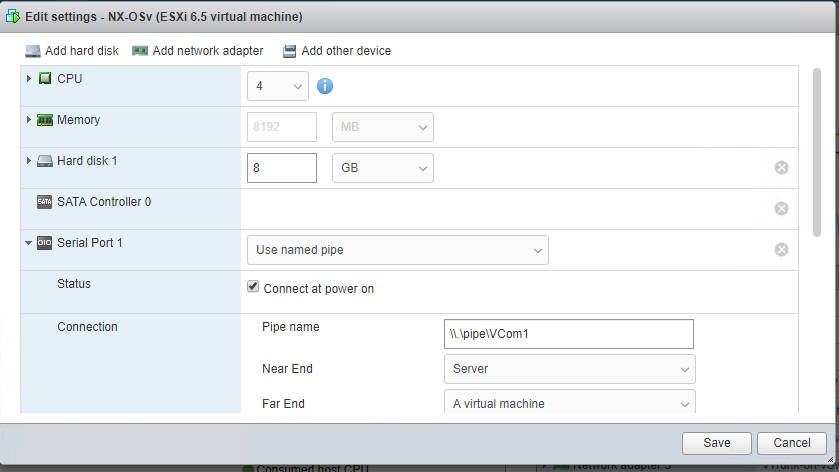Click the Add hard disk icon
Screen dimensions: 839x472
(x=33, y=51)
